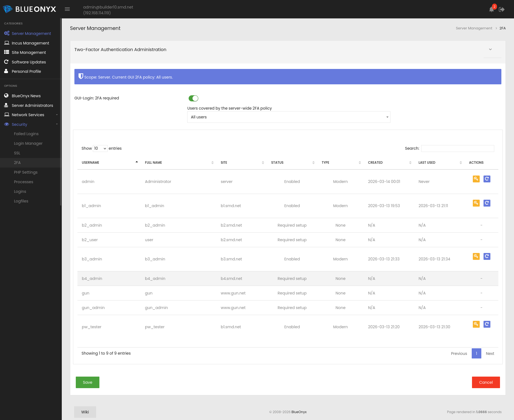Collapse the Two-Factor Authentication panel chevron
The height and width of the screenshot is (420, 514).
[x=490, y=49]
